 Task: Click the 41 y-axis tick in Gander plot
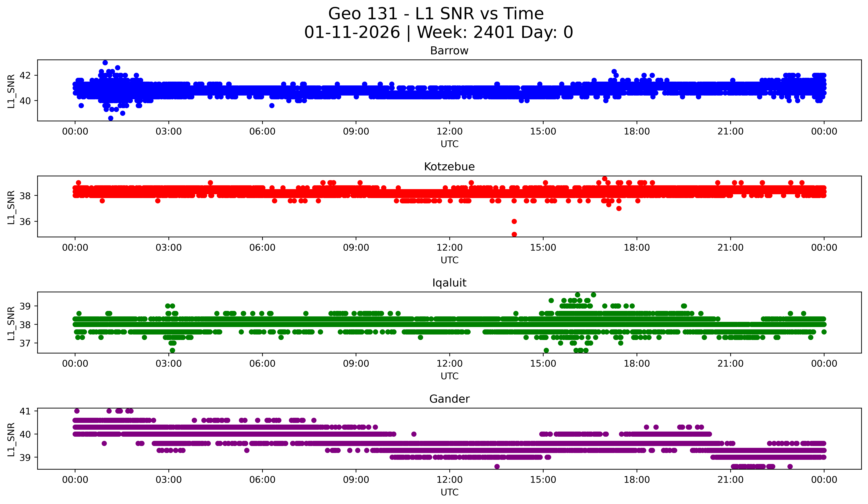pos(25,411)
